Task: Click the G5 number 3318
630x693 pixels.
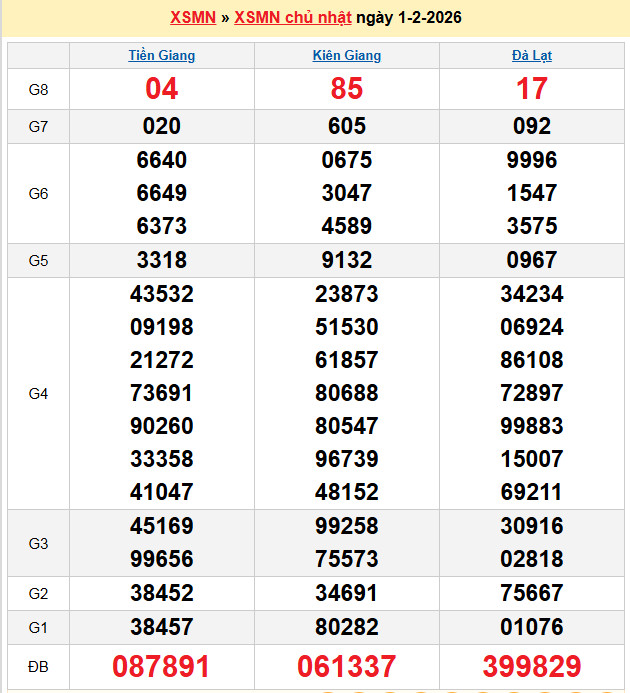Action: [162, 260]
